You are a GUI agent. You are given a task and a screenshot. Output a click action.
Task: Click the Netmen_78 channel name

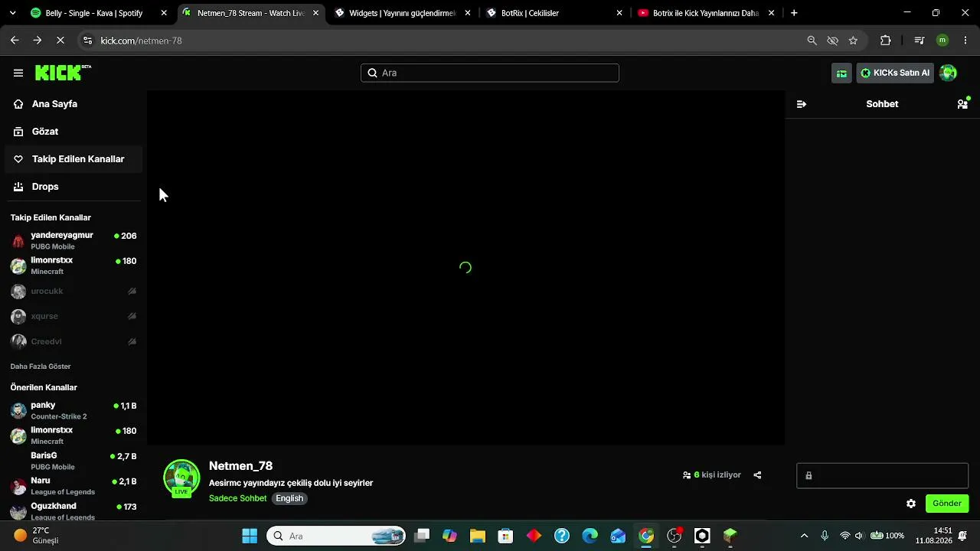click(240, 466)
